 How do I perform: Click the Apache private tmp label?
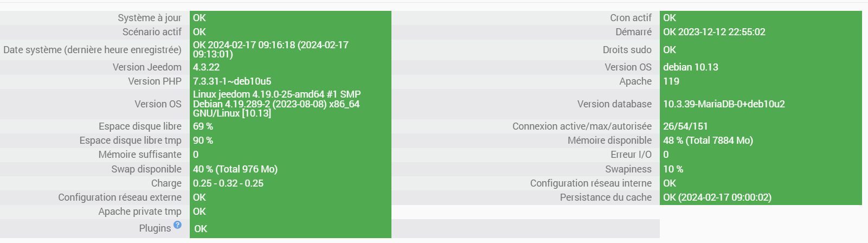pyautogui.click(x=140, y=212)
